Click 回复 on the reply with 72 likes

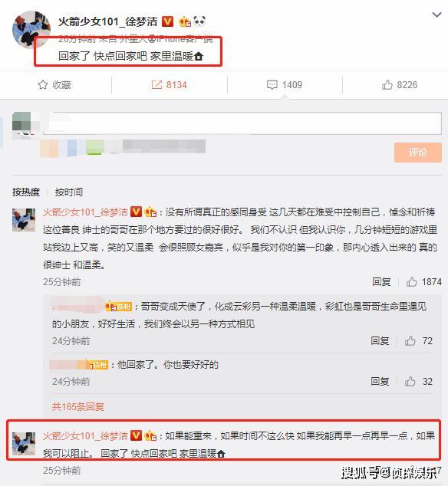pyautogui.click(x=380, y=340)
